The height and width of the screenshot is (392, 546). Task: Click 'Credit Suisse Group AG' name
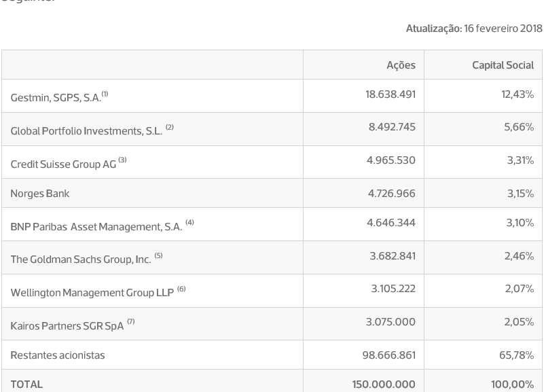pyautogui.click(x=63, y=164)
